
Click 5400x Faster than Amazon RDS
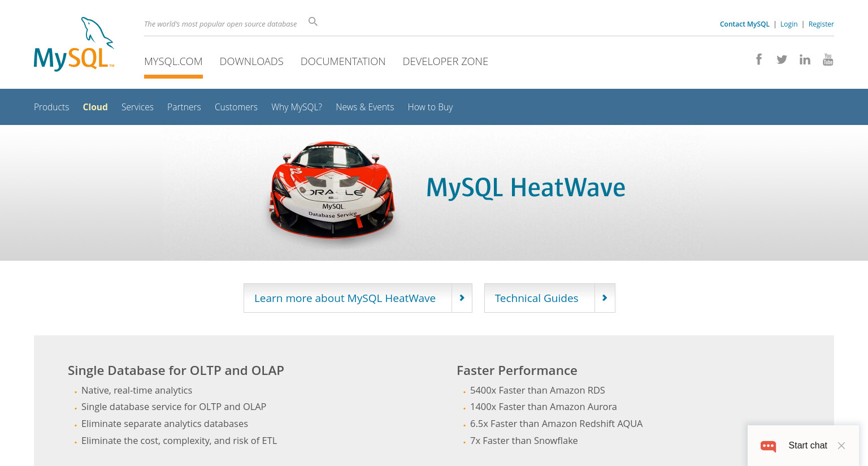point(537,390)
